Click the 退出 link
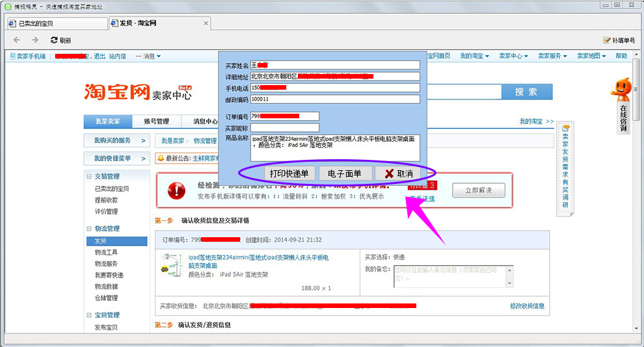644x347 pixels. (x=100, y=56)
